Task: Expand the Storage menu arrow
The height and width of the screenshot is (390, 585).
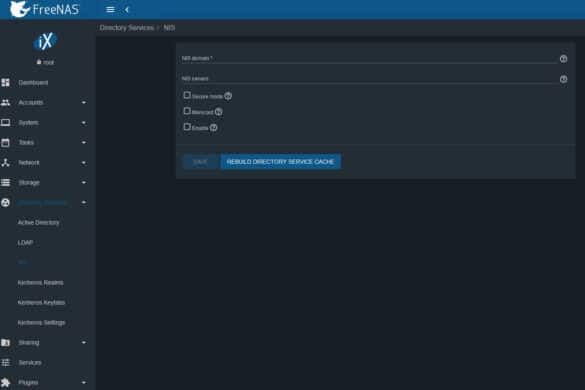Action: click(84, 182)
